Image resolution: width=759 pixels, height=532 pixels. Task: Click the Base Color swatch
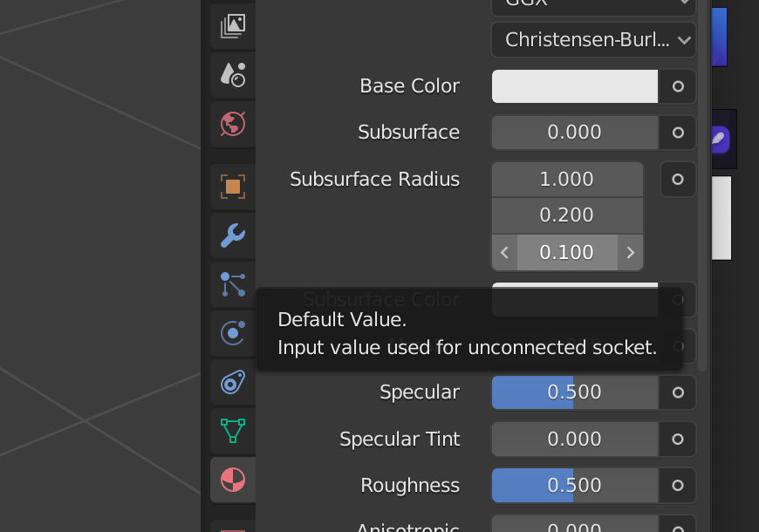575,86
